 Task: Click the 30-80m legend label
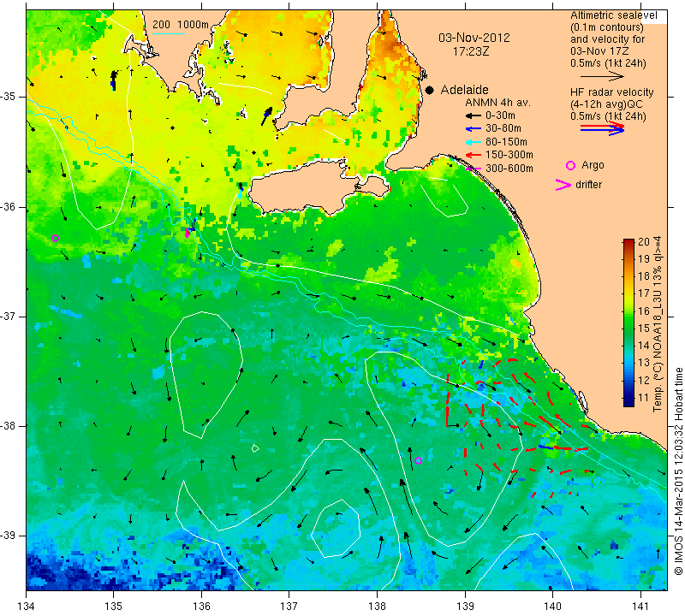coord(503,129)
